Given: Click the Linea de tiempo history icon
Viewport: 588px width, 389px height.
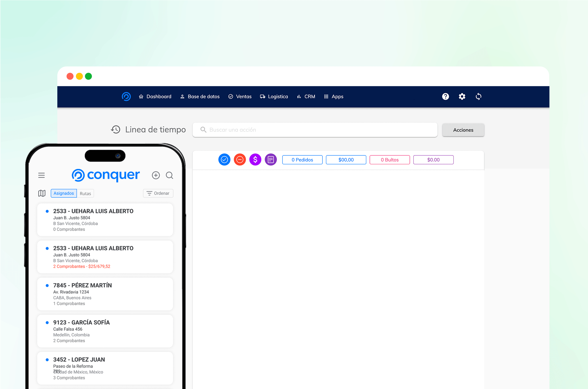Looking at the screenshot, I should [116, 129].
